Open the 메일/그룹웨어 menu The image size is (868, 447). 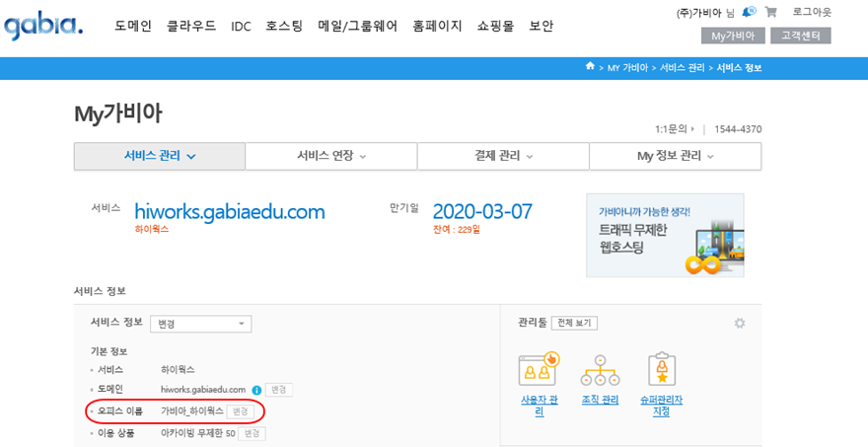pos(358,26)
